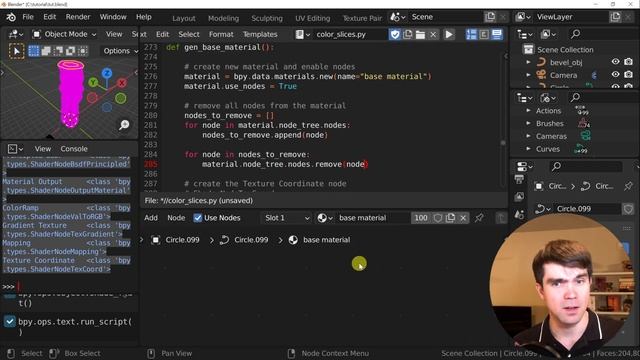Screen dimensions: 640x360
Task: Open the Render menu
Action: [78, 17]
